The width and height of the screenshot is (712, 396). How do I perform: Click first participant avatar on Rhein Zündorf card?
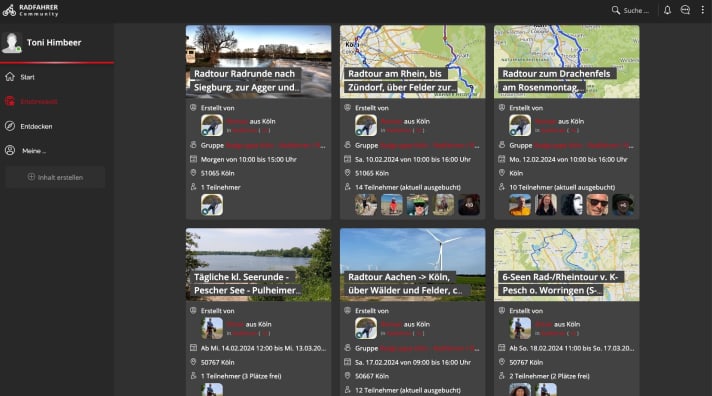tap(366, 205)
